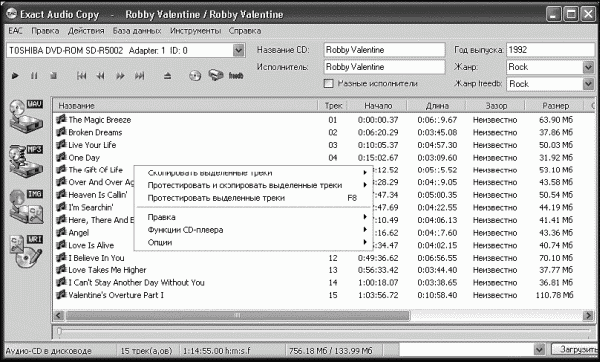This screenshot has height=362, width=600.
Task: Click the WRI write CD sidebar icon
Action: coord(26,251)
